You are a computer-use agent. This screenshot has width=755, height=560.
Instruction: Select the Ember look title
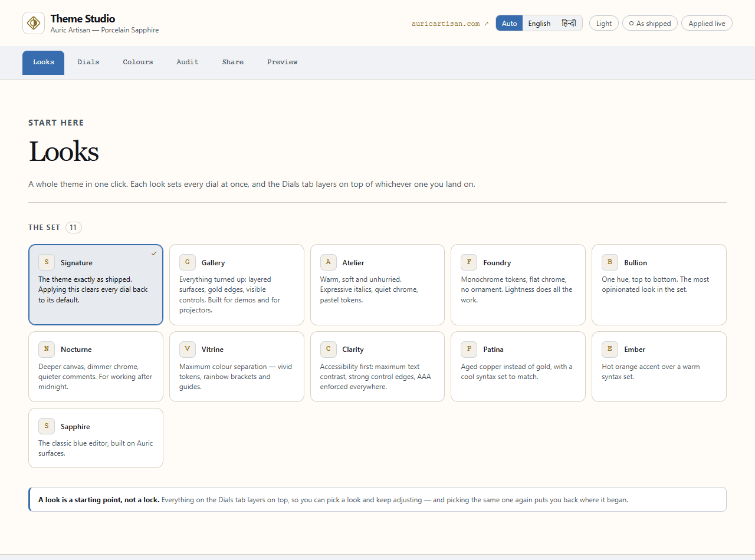[x=635, y=350]
